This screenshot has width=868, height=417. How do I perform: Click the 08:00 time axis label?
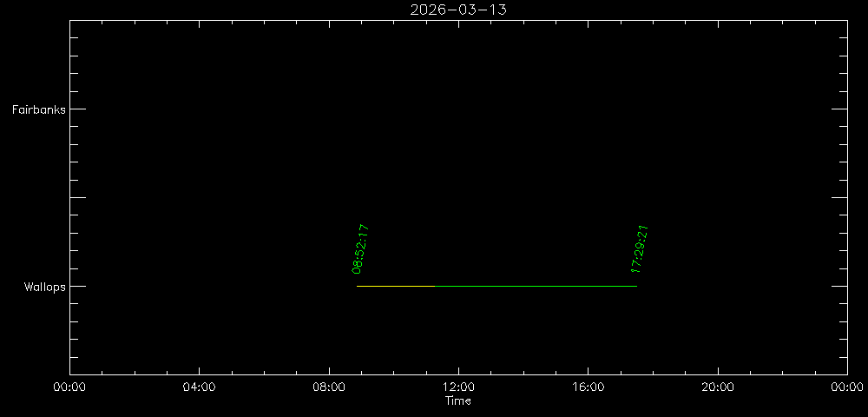(x=329, y=388)
